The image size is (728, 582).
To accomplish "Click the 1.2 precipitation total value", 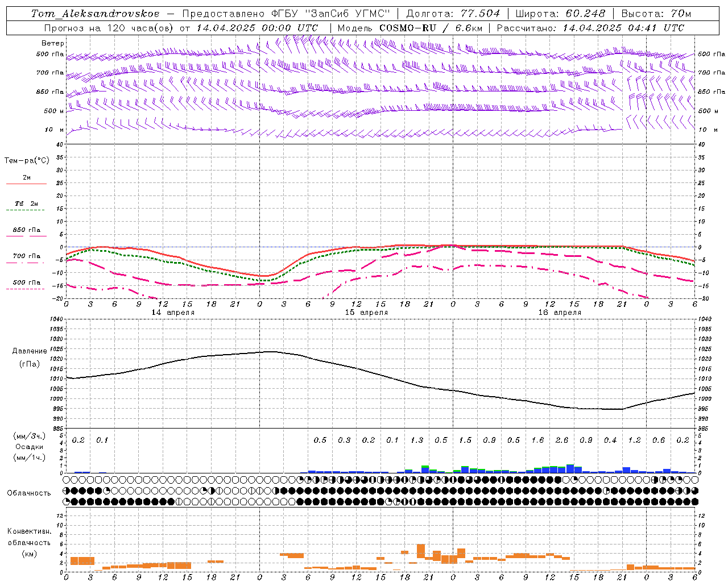I will click(634, 440).
